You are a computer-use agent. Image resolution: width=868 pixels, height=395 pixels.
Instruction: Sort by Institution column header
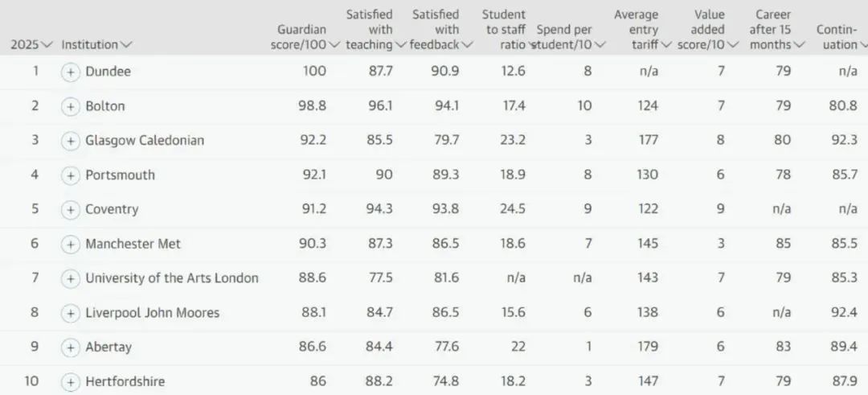coord(97,45)
